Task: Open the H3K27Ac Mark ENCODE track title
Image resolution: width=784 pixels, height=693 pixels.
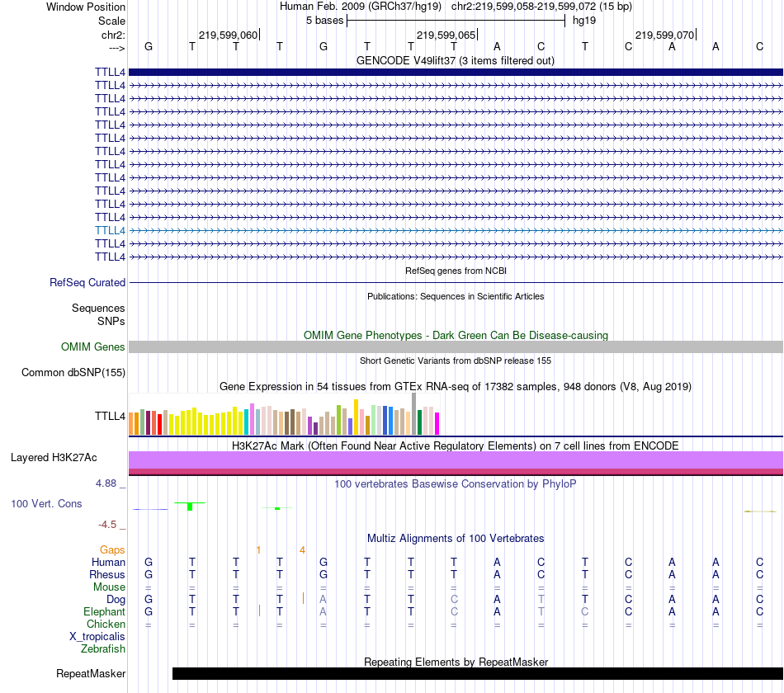Action: [456, 445]
